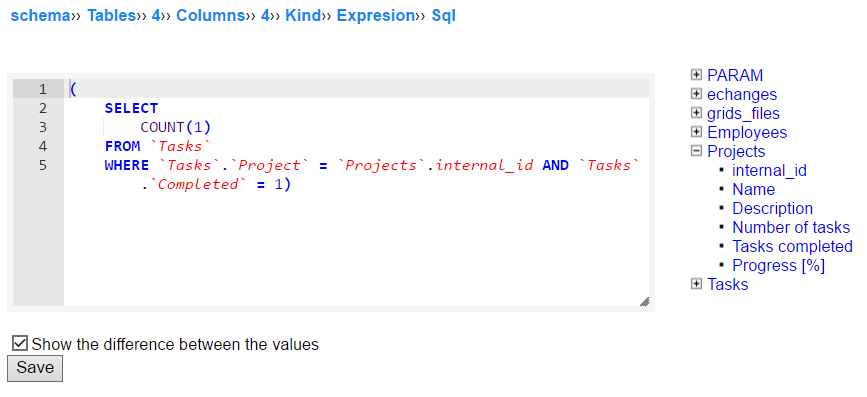Collapse the Projects table node
The image size is (867, 397).
pos(696,151)
